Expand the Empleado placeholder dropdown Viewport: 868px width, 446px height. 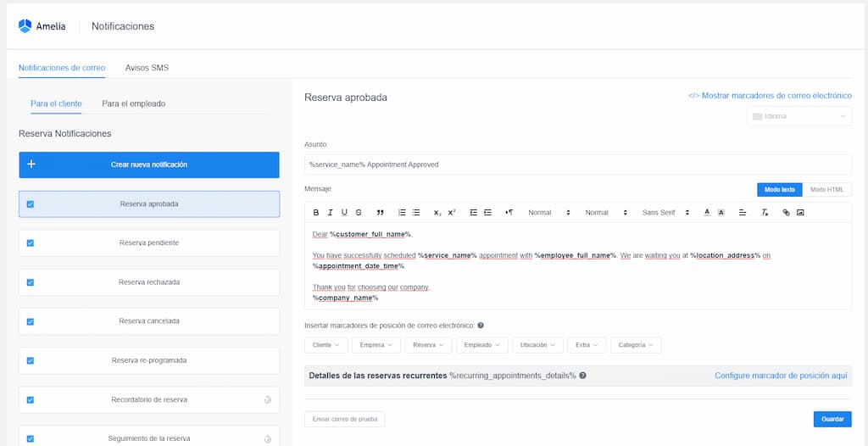[x=482, y=344]
